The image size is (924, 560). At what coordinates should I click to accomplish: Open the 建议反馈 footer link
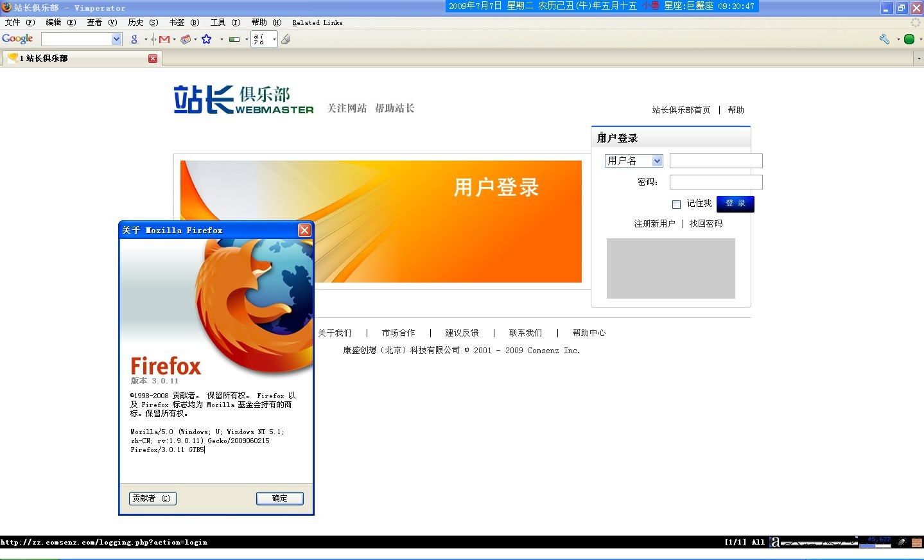click(x=462, y=333)
